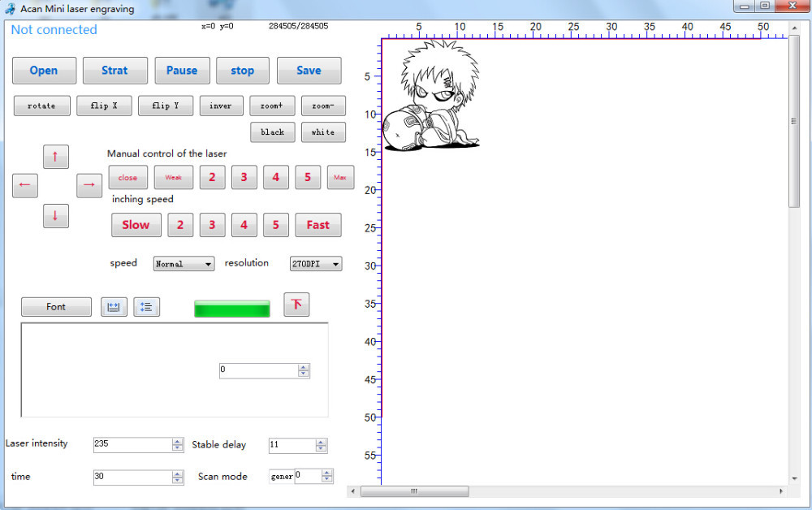Viewport: 812px width, 510px height.
Task: Adjust time spinner arrows
Action: 178,478
